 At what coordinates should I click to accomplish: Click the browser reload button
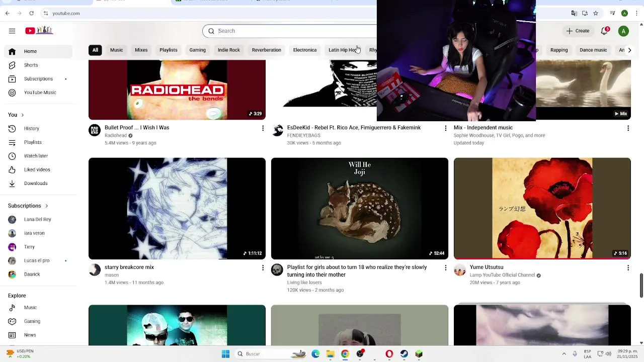[31, 13]
